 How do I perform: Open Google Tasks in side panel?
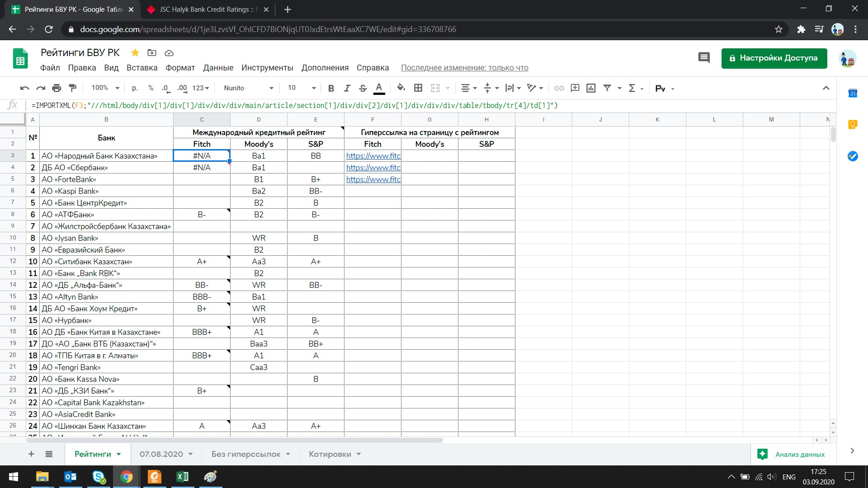853,156
